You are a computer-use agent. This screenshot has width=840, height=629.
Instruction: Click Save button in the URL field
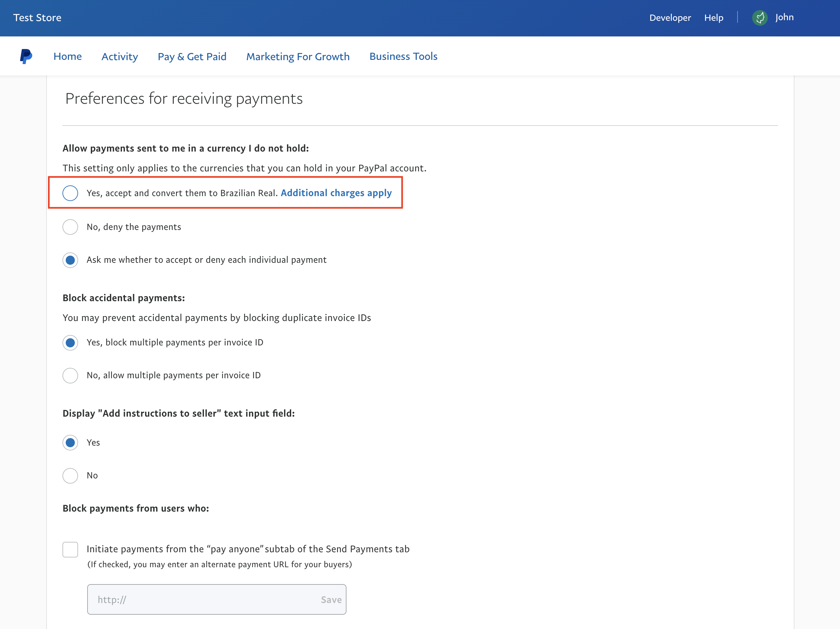(331, 599)
